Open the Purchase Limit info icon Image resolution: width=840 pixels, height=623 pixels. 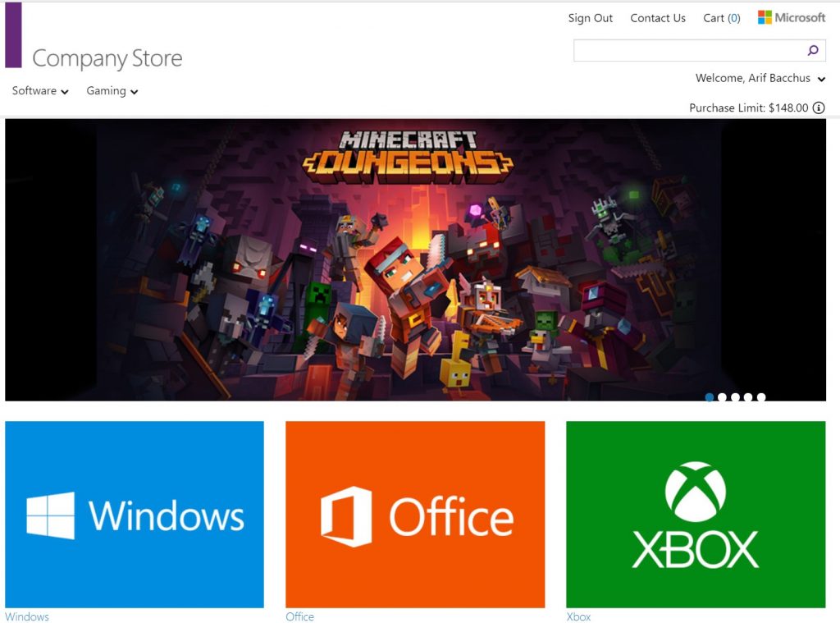[819, 108]
